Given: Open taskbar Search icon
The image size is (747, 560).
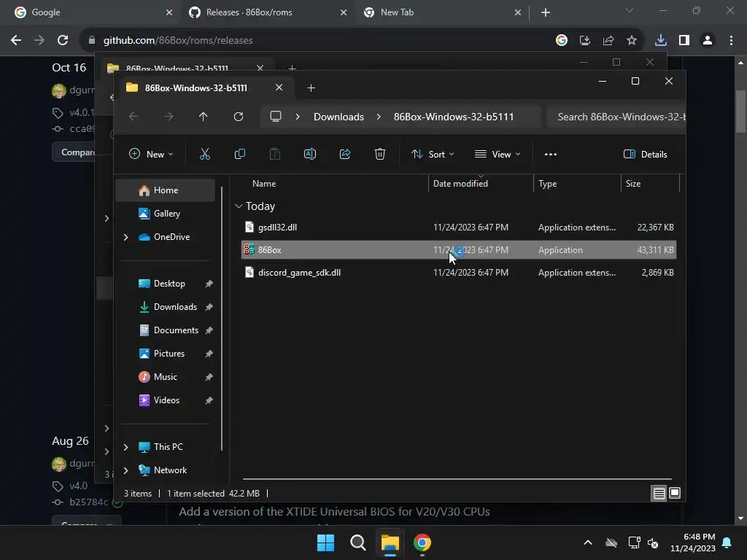Looking at the screenshot, I should [x=357, y=542].
